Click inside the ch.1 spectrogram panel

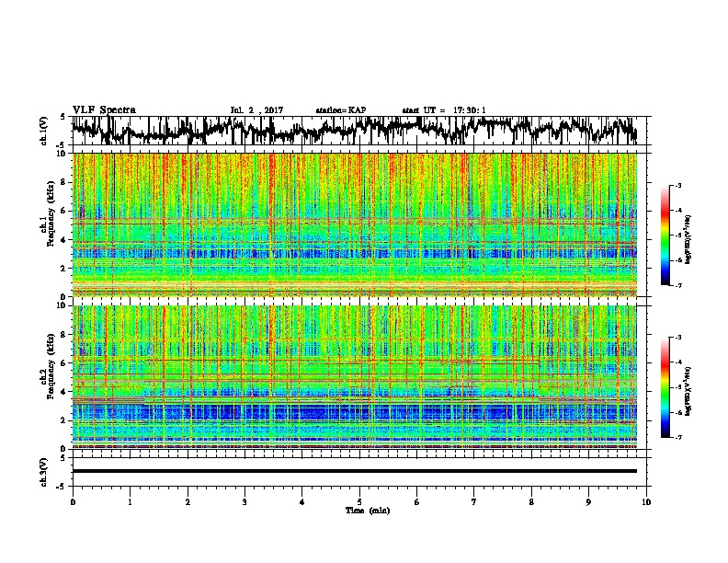[x=354, y=224]
